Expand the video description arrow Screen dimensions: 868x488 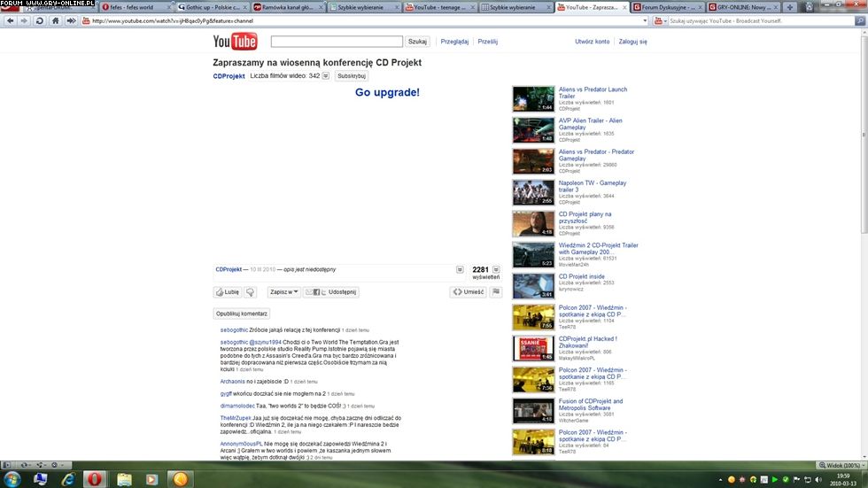pyautogui.click(x=460, y=269)
